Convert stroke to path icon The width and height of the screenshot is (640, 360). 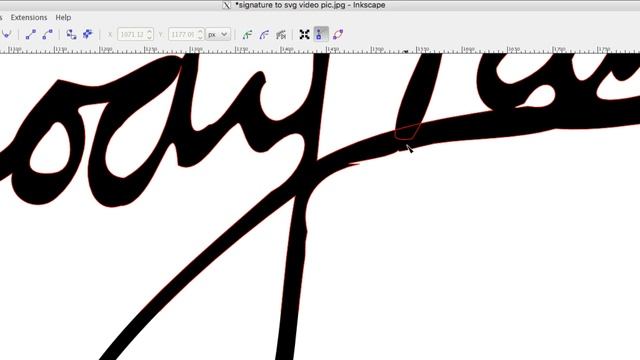click(x=87, y=34)
